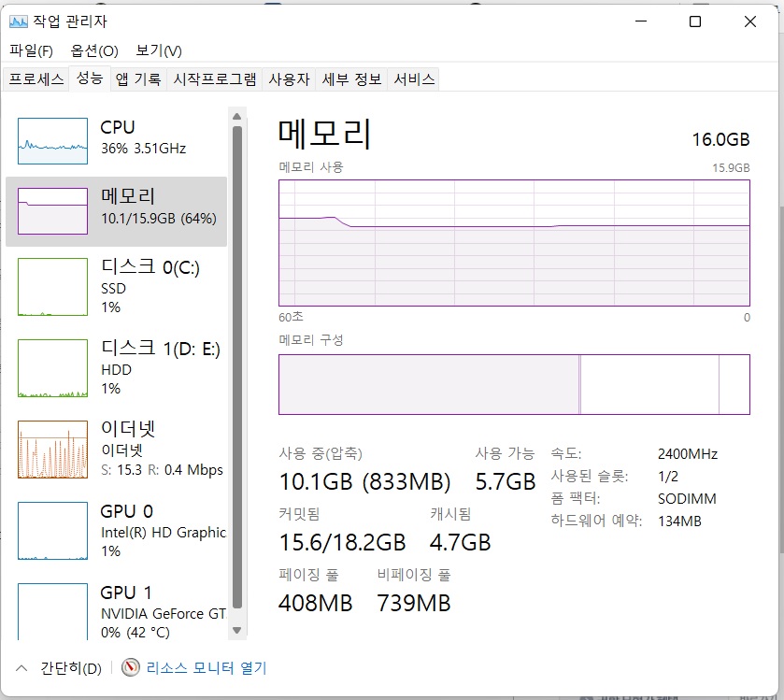
Task: Click the sidebar scroll-down arrow
Action: (237, 632)
